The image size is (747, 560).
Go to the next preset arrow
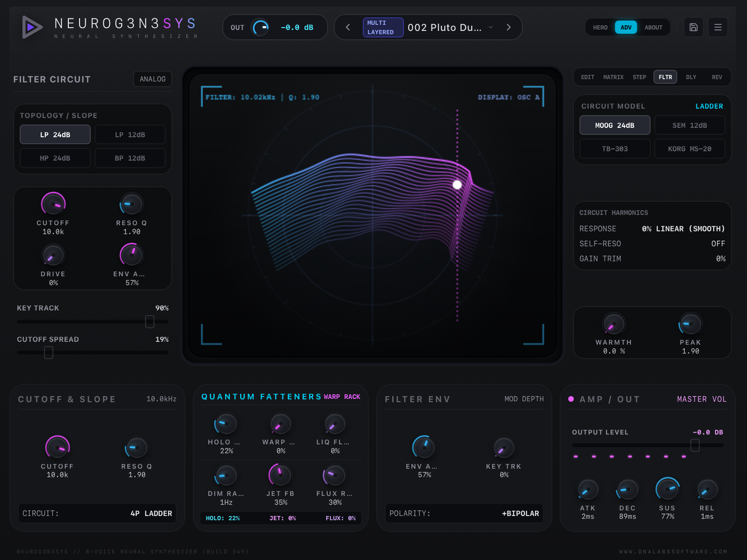tap(509, 27)
